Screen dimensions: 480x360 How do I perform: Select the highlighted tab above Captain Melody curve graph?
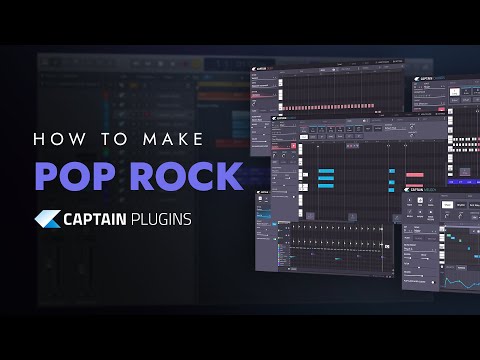(461, 268)
